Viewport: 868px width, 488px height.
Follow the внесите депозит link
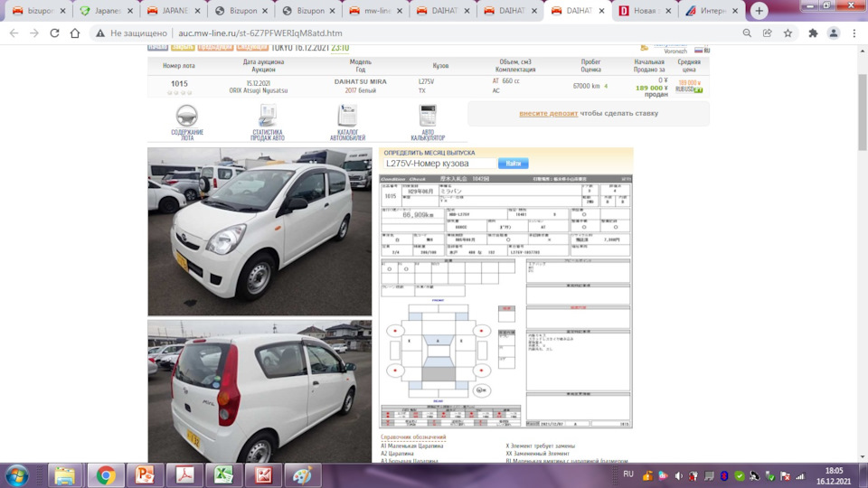pyautogui.click(x=548, y=114)
